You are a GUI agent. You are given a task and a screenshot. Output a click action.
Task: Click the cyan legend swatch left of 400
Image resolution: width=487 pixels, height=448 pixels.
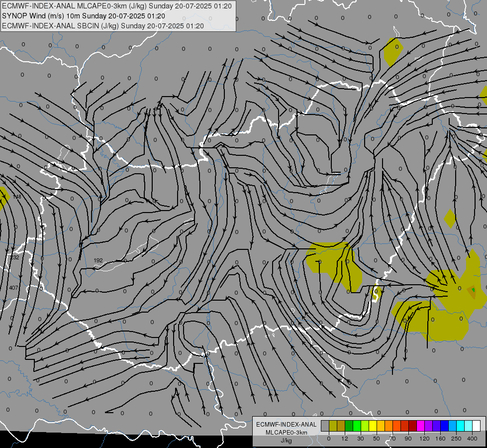(x=461, y=426)
